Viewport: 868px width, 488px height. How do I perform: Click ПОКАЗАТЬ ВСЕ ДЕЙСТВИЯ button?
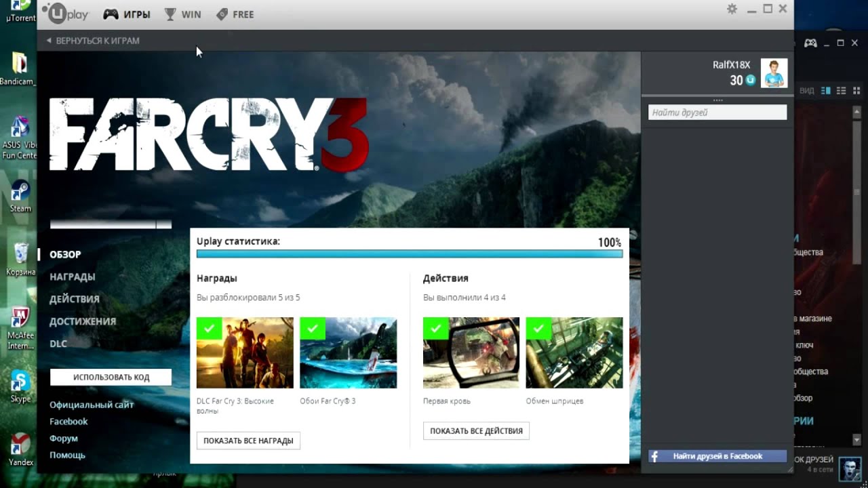(476, 431)
